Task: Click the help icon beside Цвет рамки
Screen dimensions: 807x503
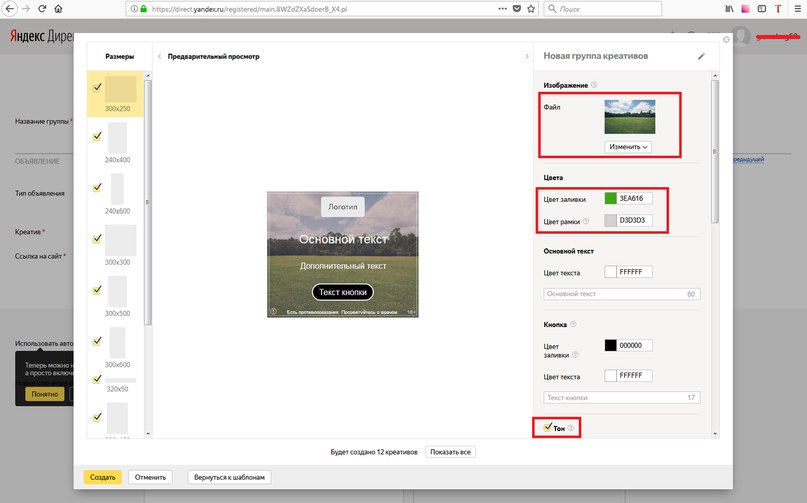Action: (x=586, y=221)
